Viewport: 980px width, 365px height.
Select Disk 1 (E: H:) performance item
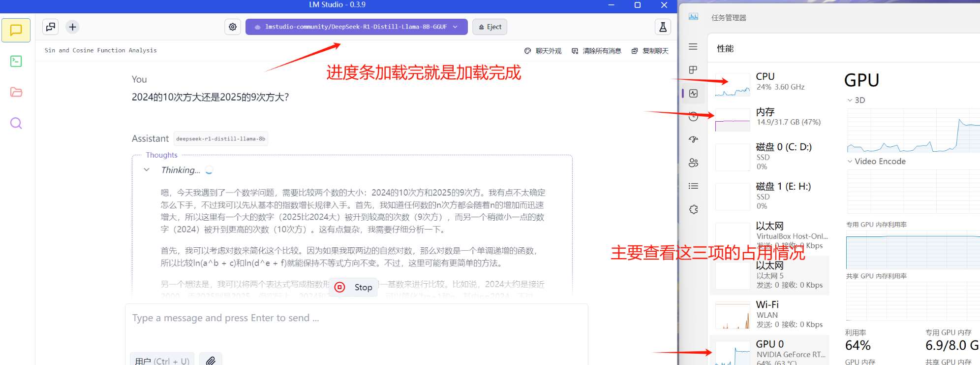(x=770, y=196)
